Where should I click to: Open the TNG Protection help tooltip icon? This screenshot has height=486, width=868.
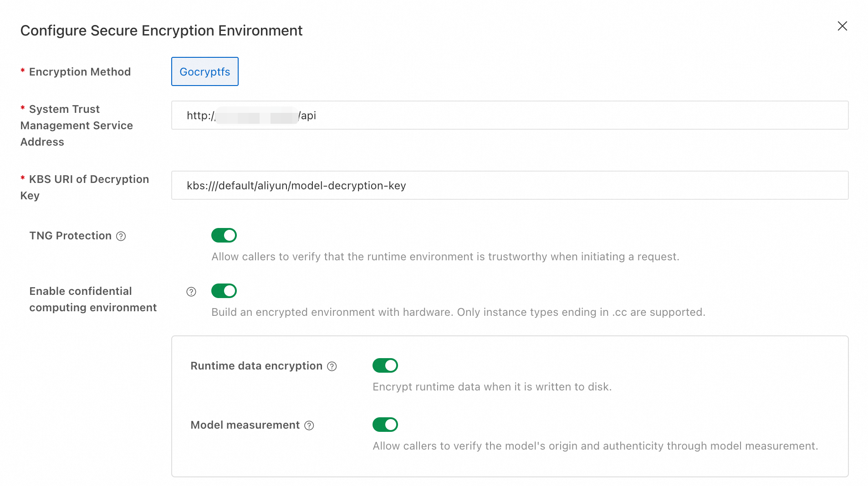121,236
